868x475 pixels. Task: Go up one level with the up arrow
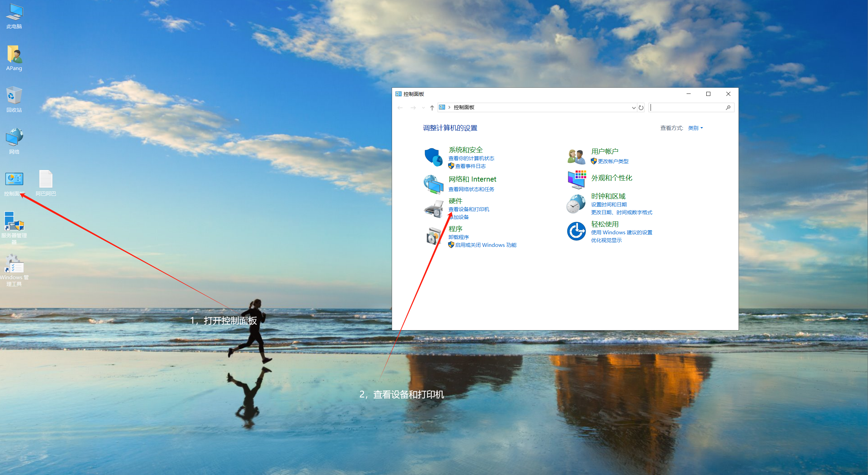(432, 108)
